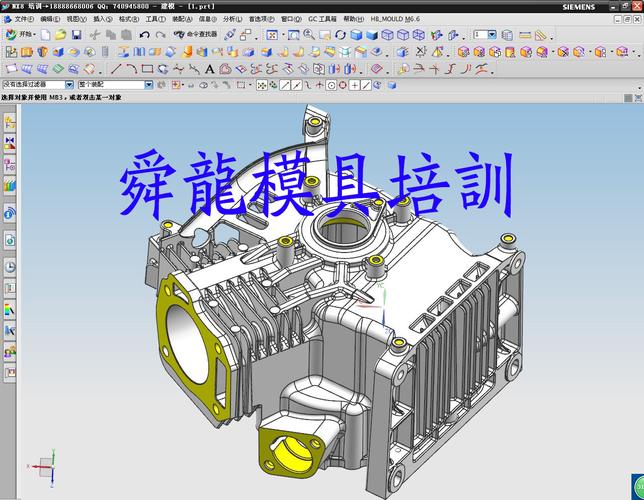Click the measure distance ruler icon
644x500 pixels.
(x=525, y=35)
